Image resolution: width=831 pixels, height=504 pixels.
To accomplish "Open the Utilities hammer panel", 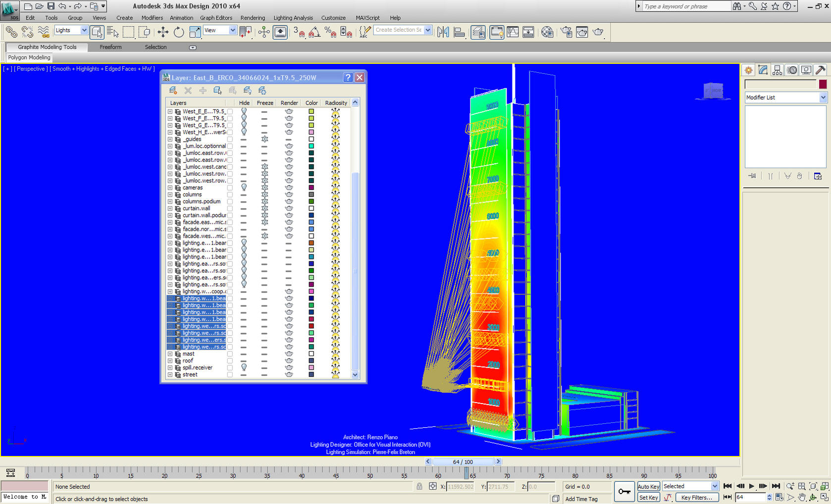I will (820, 70).
